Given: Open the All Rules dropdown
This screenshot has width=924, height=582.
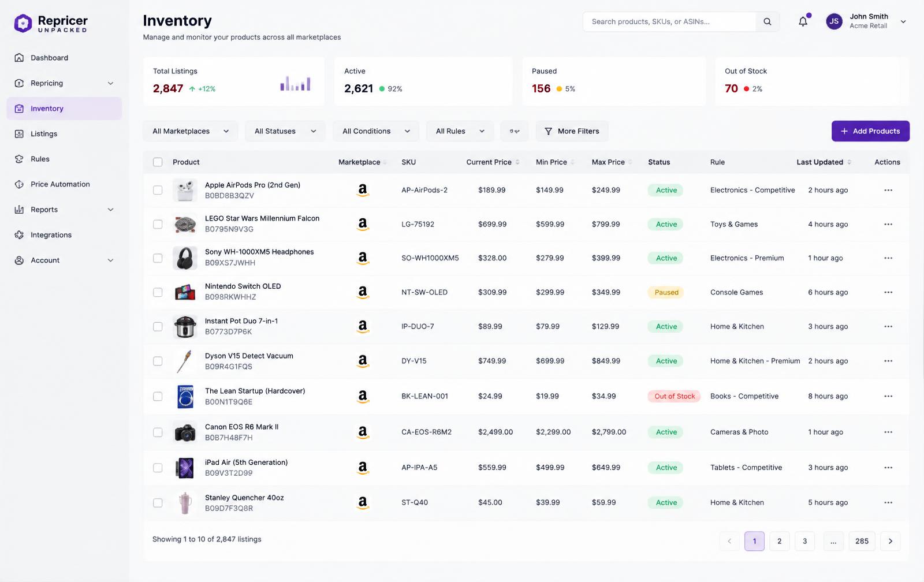Looking at the screenshot, I should pyautogui.click(x=460, y=131).
